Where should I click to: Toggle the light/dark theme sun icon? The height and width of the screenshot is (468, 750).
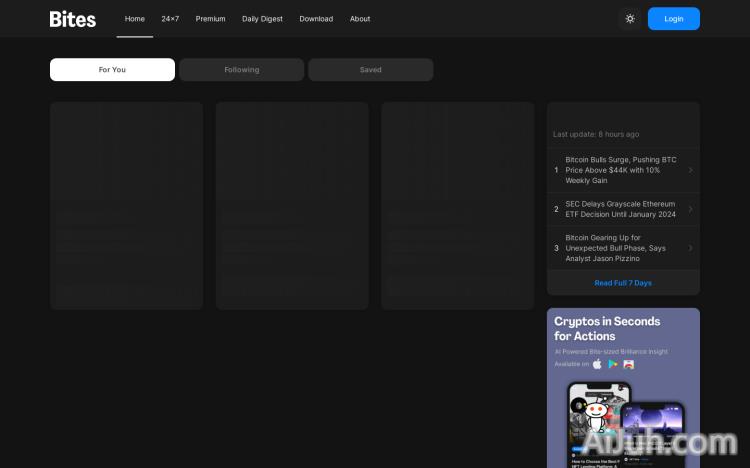(630, 19)
